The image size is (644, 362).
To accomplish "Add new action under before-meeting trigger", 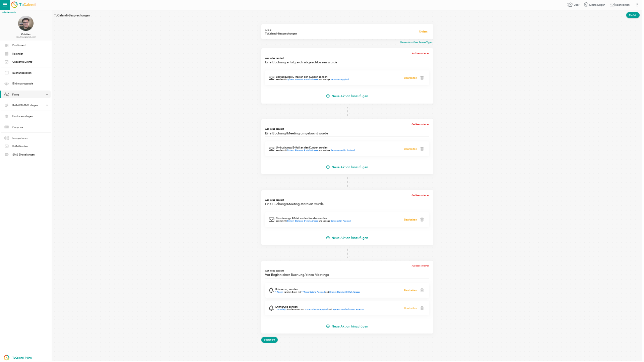I will (347, 326).
